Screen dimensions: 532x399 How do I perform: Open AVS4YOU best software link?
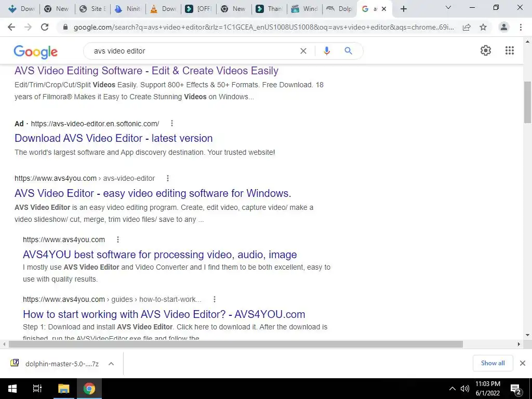coord(160,255)
